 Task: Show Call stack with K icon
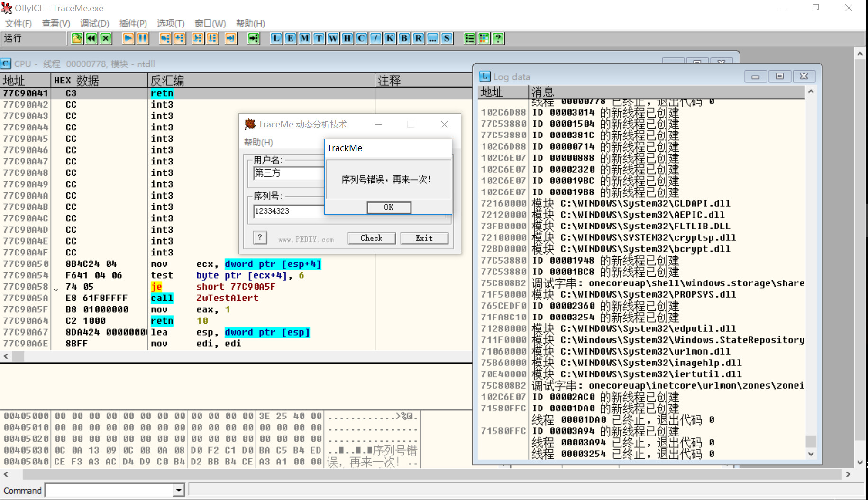coord(390,38)
